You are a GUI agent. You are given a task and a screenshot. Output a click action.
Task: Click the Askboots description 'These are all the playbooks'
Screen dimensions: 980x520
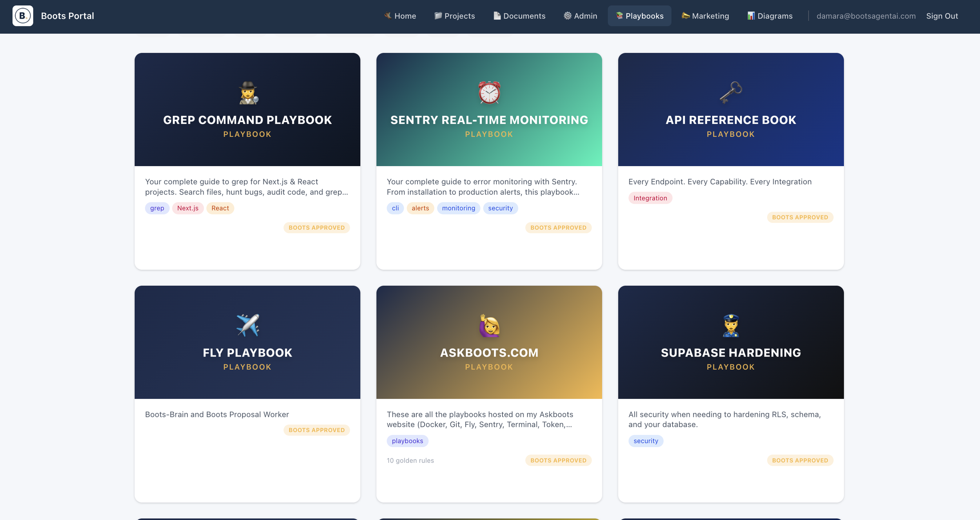point(480,419)
